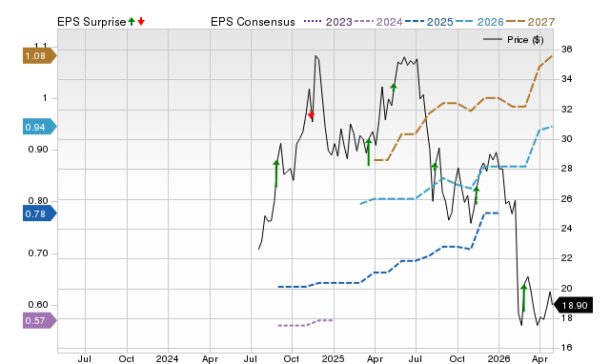The image size is (610, 364).
Task: Click the 0.57 purple value tag
Action: pyautogui.click(x=39, y=321)
